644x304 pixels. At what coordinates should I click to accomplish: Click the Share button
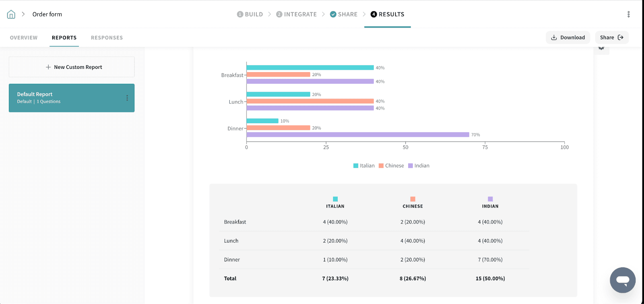tap(611, 37)
